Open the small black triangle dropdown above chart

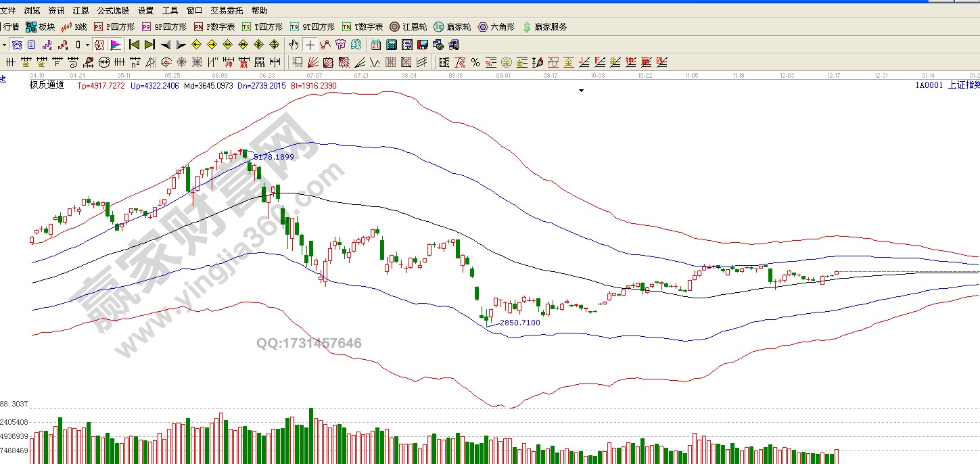tap(581, 90)
